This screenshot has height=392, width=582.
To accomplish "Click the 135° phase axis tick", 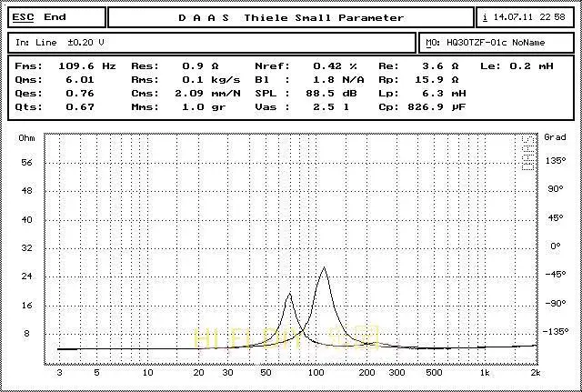I will 556,161.
